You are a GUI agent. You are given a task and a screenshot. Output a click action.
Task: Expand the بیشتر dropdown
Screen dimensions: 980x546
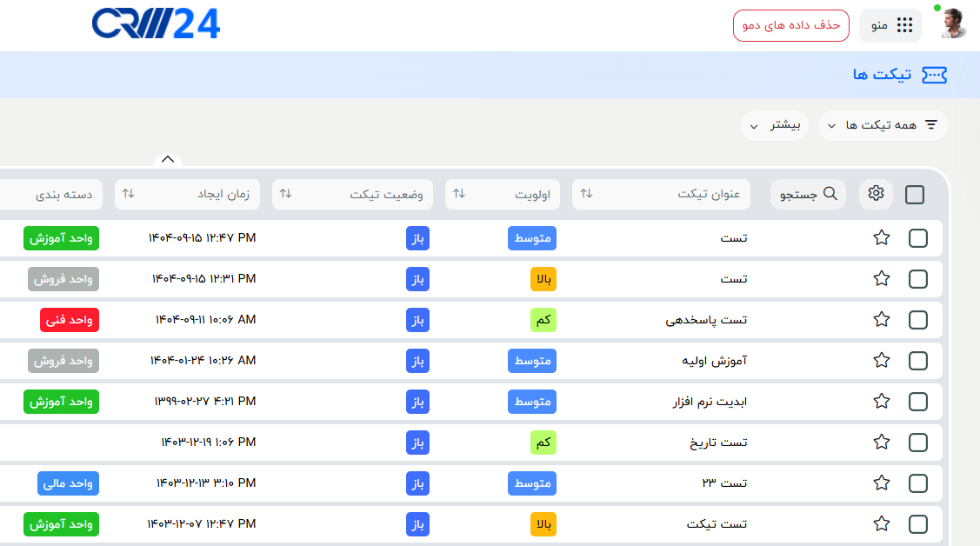(774, 125)
